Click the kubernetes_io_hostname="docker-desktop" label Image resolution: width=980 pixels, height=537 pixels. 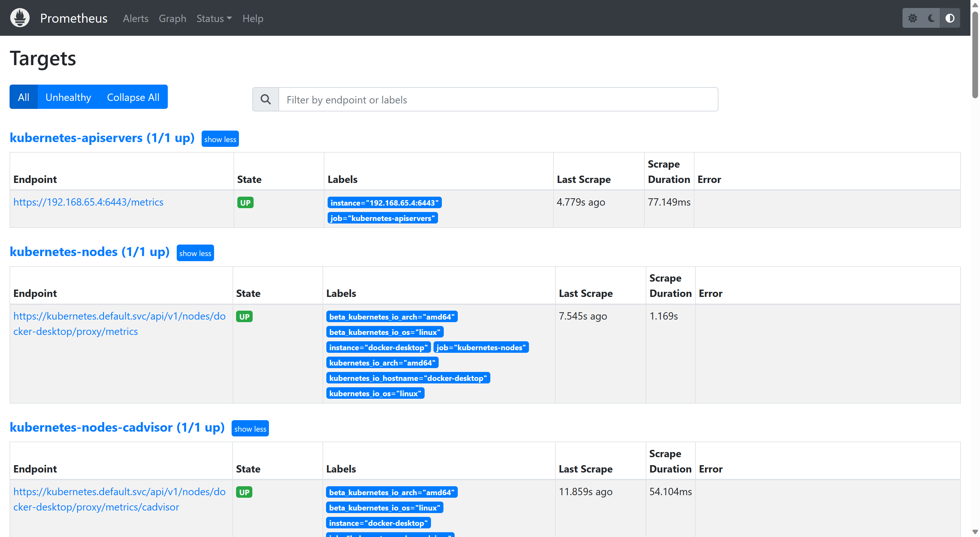[408, 378]
